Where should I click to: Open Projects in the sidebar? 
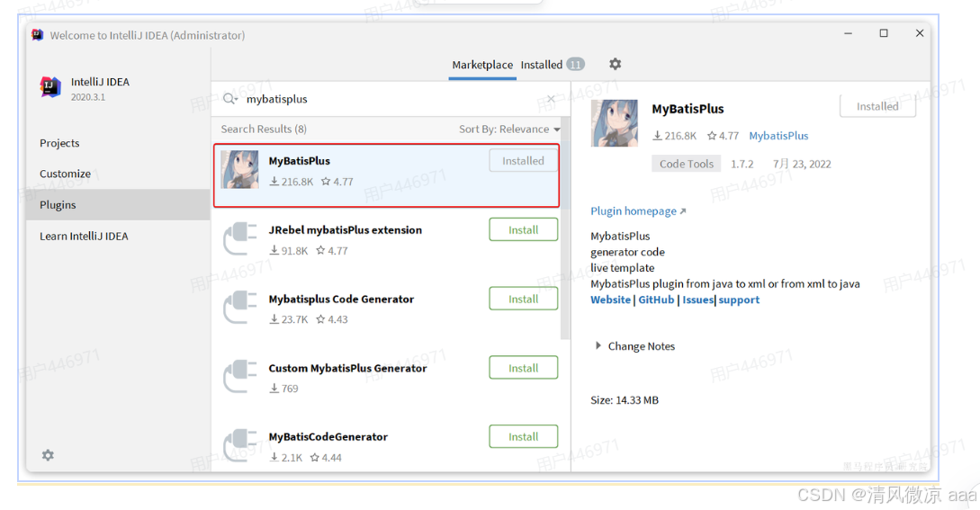click(x=59, y=143)
